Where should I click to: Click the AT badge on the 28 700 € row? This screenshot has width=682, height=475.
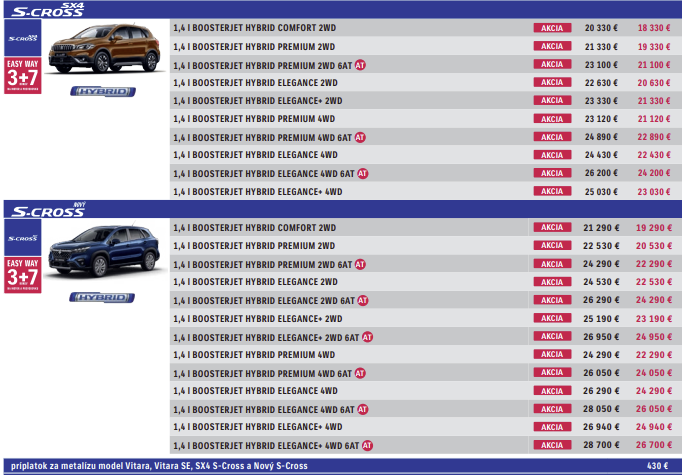(367, 445)
